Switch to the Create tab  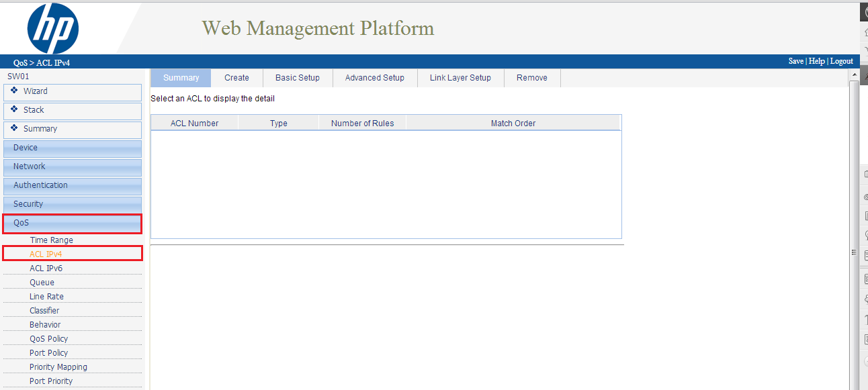tap(236, 78)
